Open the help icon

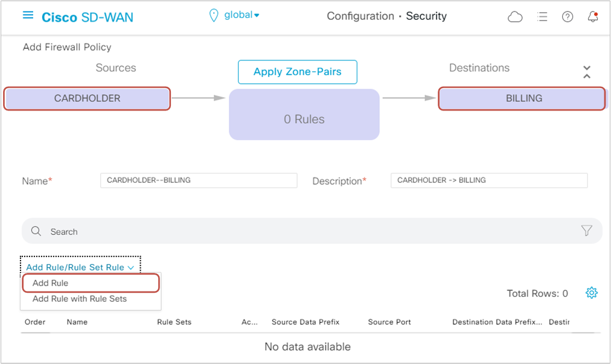click(x=567, y=16)
